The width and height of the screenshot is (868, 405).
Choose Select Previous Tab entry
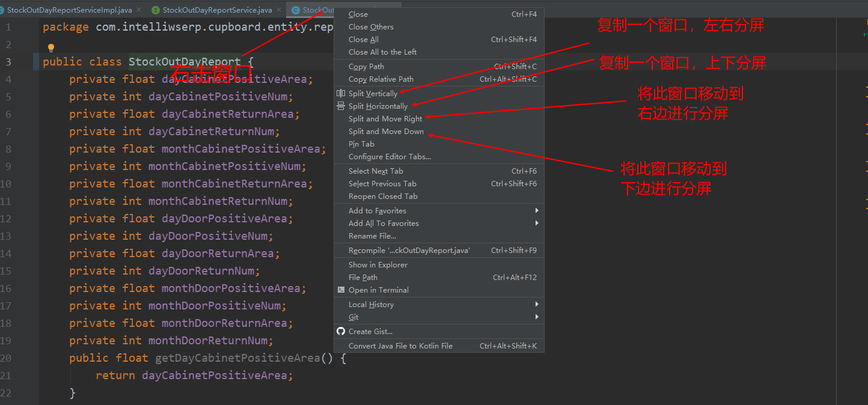coord(439,183)
